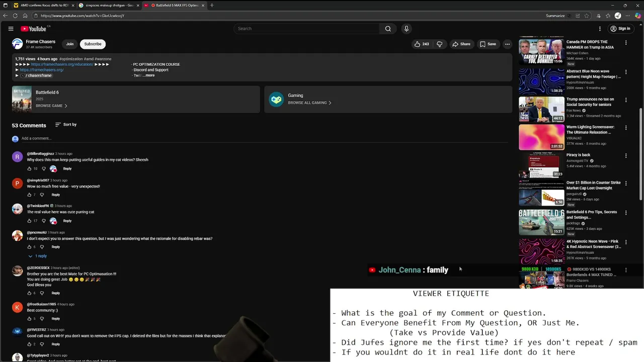The height and width of the screenshot is (362, 644).
Task: Close the simpsons makeup shotgun tab
Action: (137, 6)
